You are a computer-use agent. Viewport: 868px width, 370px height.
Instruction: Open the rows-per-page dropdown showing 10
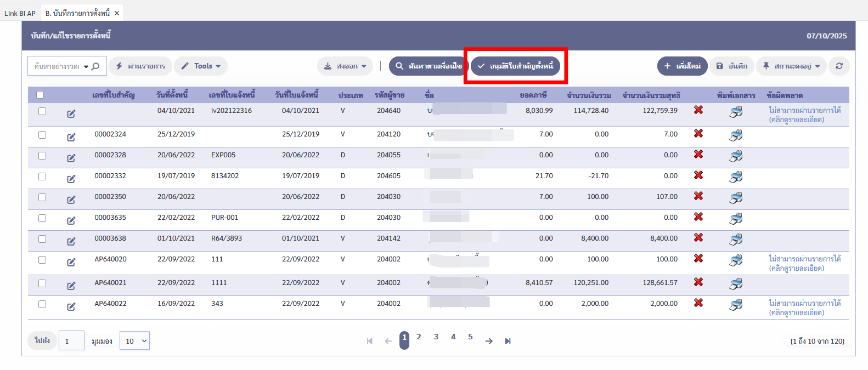coord(136,341)
